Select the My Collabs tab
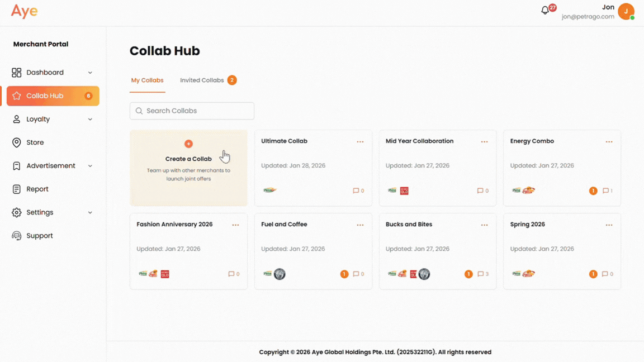644x362 pixels. pyautogui.click(x=147, y=80)
